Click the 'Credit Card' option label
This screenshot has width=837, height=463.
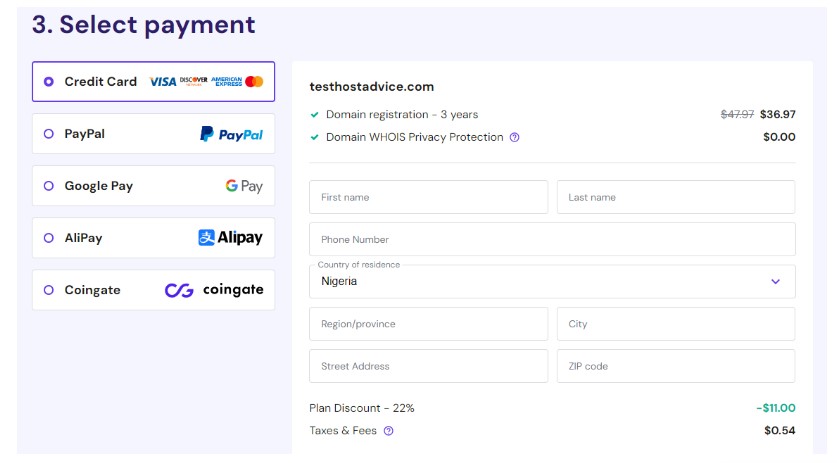pyautogui.click(x=100, y=82)
